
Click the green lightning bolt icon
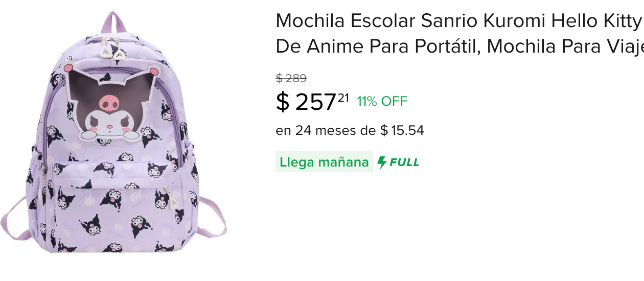[x=382, y=162]
